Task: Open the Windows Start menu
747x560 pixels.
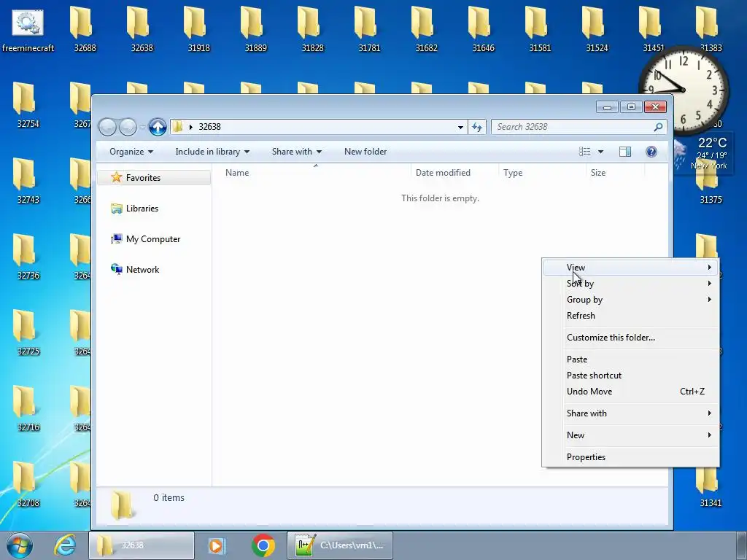Action: [20, 545]
